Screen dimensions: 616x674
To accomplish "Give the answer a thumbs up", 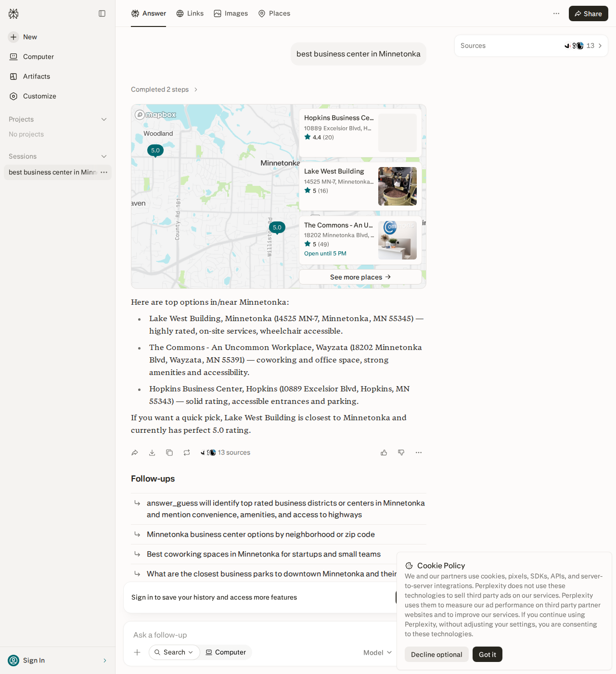I will pyautogui.click(x=384, y=453).
